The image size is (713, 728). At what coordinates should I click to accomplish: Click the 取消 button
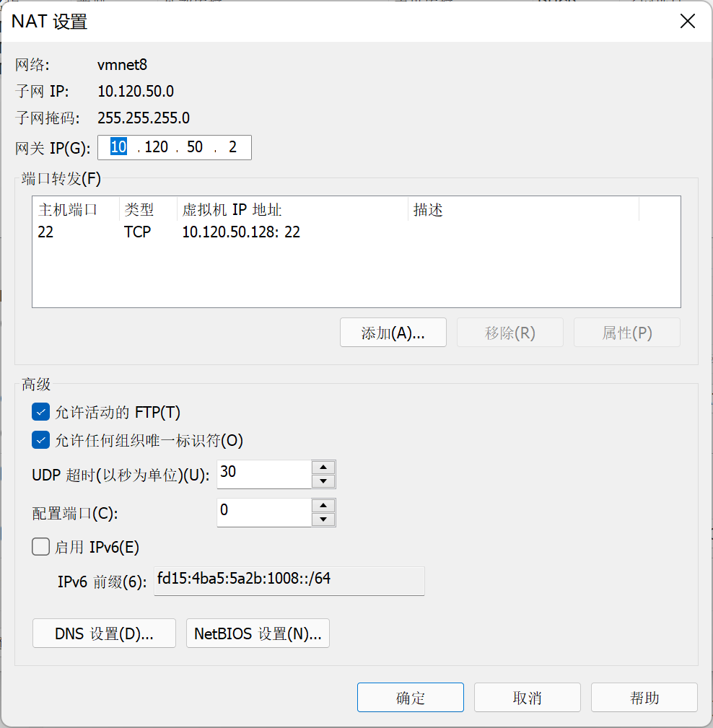click(x=528, y=698)
